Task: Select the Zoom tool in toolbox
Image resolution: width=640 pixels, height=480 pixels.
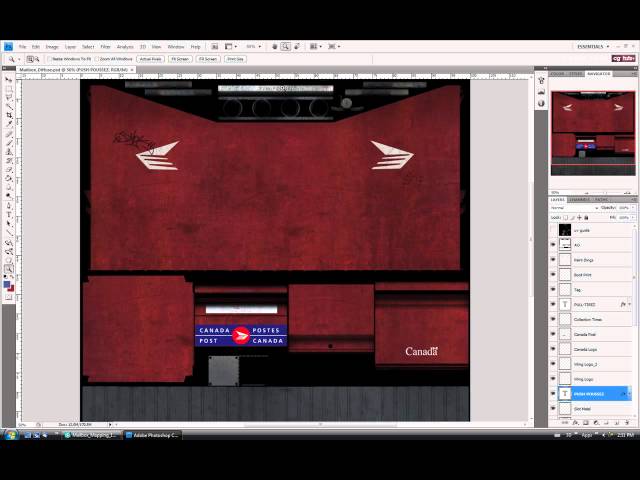Action: tap(9, 268)
